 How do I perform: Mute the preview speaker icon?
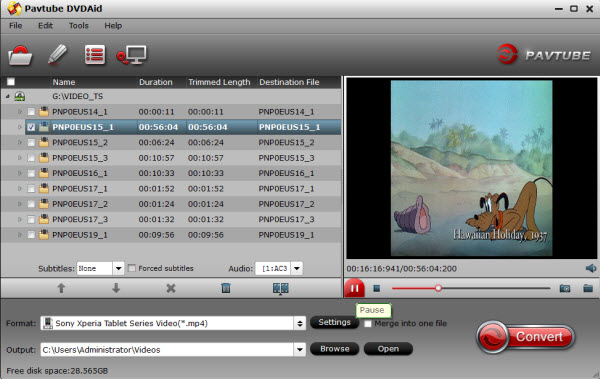pos(591,268)
